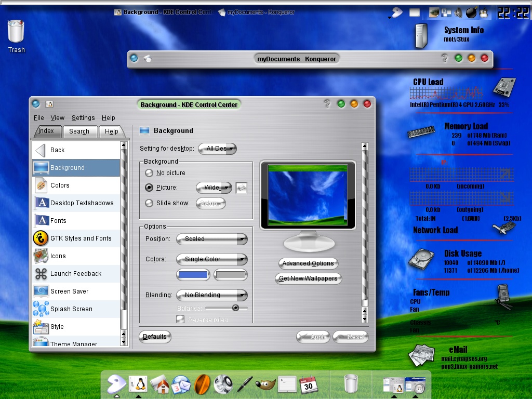Click the settings panel vertical scrollbar

pyautogui.click(x=365, y=232)
